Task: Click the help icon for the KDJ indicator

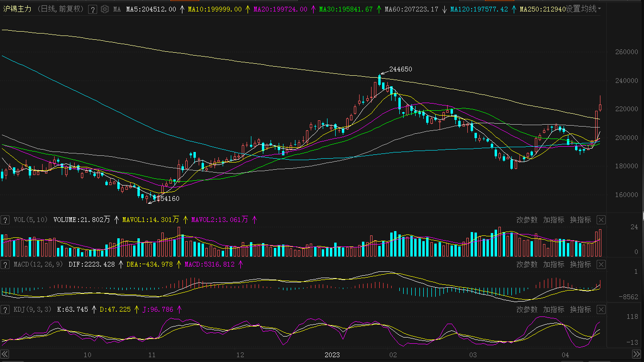Action: [5, 310]
